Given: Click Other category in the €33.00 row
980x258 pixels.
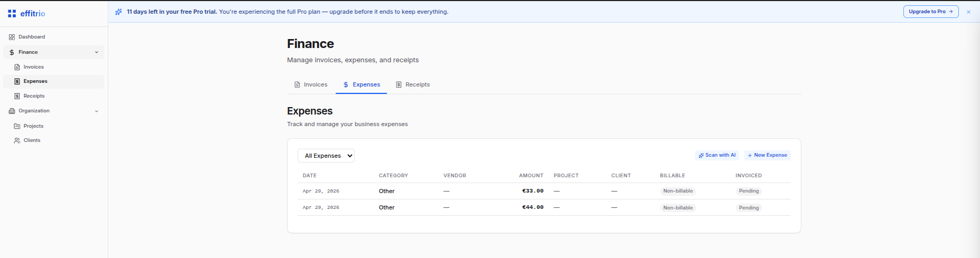Looking at the screenshot, I should (387, 191).
